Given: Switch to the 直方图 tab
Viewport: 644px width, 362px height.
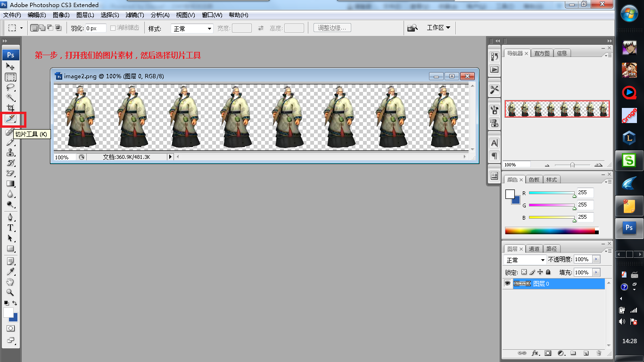Looking at the screenshot, I should pyautogui.click(x=542, y=53).
